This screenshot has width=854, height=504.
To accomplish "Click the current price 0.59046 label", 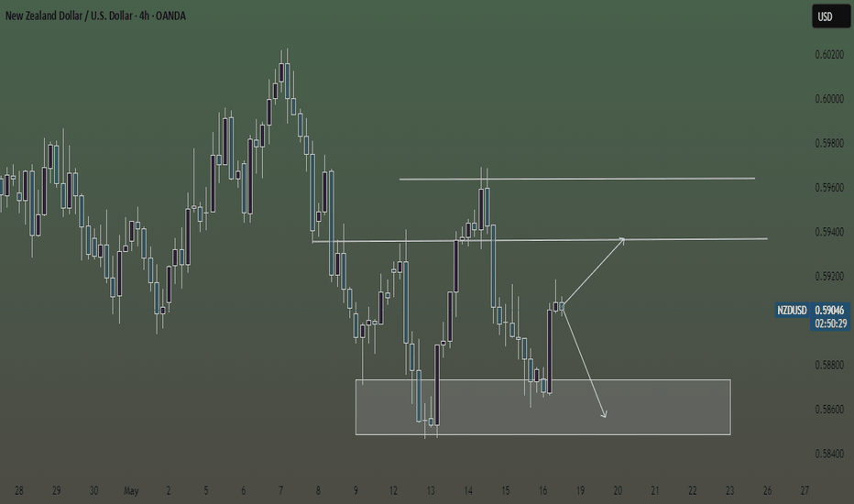I will pyautogui.click(x=829, y=310).
